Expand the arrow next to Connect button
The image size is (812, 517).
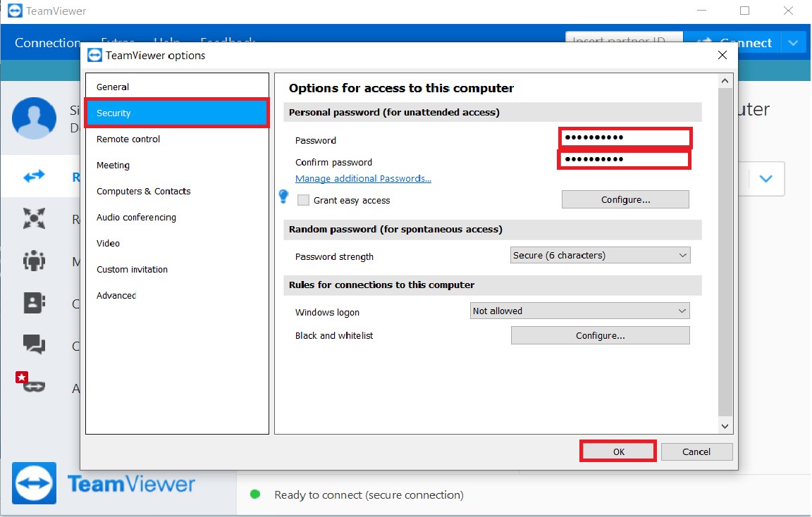pos(794,43)
